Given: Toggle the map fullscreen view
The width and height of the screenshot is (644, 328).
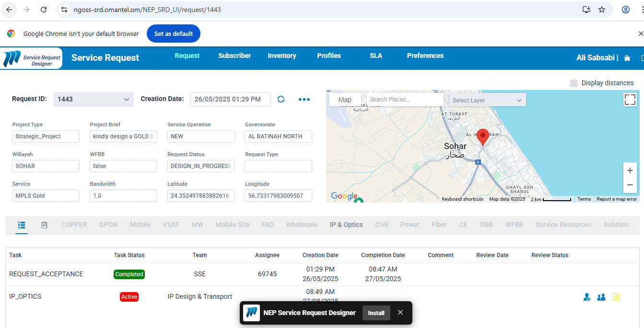Looking at the screenshot, I should 630,100.
